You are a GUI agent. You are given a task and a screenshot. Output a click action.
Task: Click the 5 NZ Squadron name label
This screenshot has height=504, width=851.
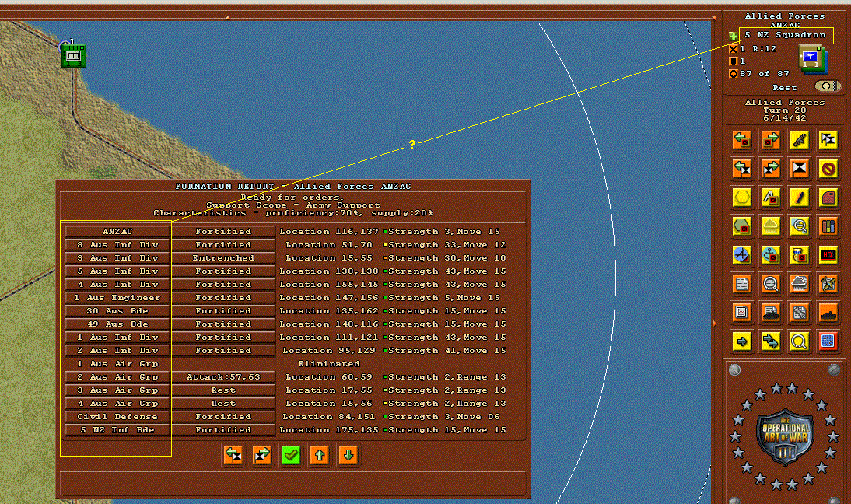click(786, 35)
